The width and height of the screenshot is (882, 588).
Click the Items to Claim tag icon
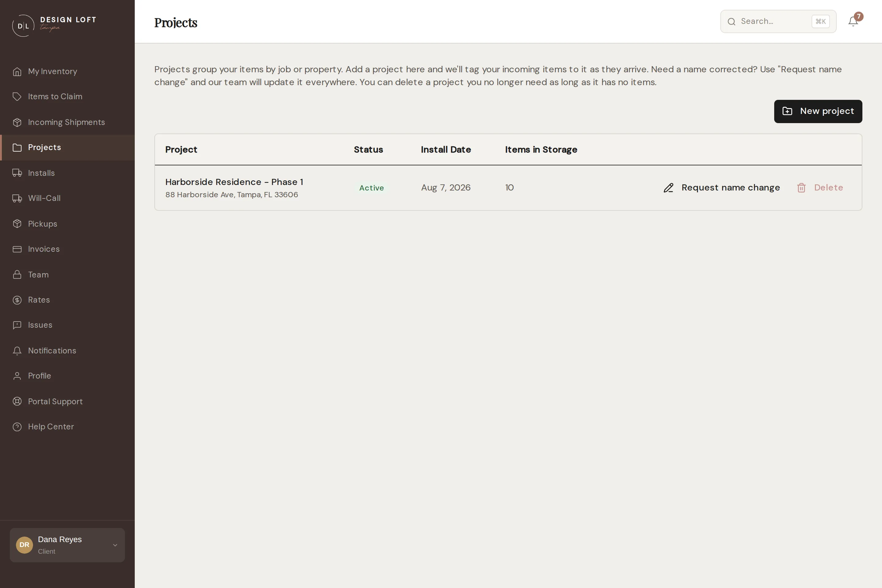pos(17,97)
